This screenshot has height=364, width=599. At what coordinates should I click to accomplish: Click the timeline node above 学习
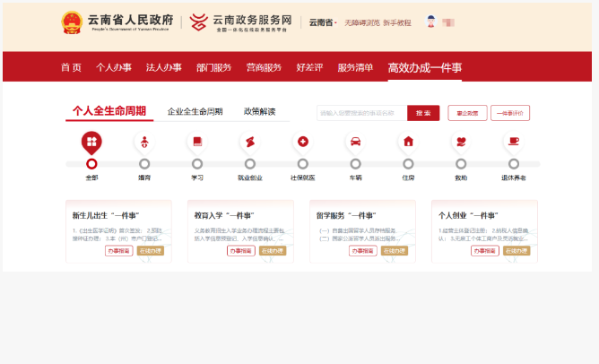[197, 164]
